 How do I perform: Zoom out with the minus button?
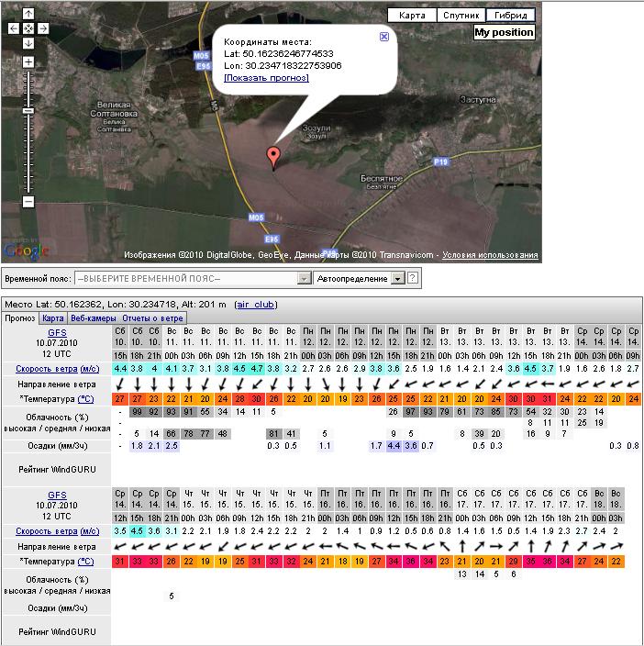tap(28, 201)
